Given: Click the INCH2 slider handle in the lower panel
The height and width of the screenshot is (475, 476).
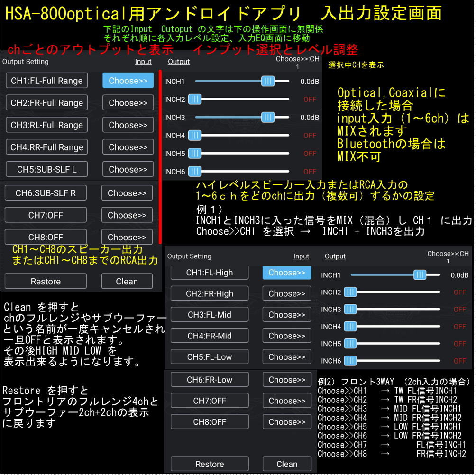Looking at the screenshot, I should click(350, 292).
